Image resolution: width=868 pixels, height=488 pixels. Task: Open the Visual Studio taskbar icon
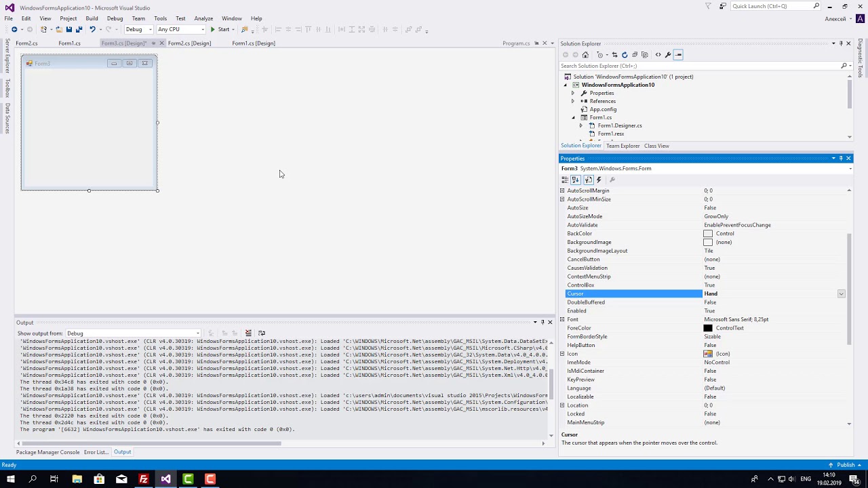click(x=165, y=479)
